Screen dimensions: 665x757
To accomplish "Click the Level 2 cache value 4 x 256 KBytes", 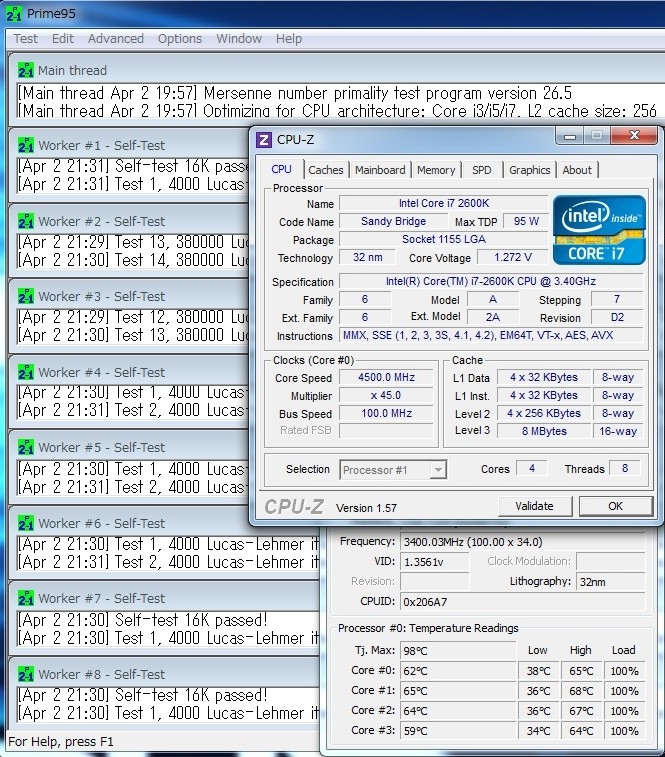I will click(544, 413).
